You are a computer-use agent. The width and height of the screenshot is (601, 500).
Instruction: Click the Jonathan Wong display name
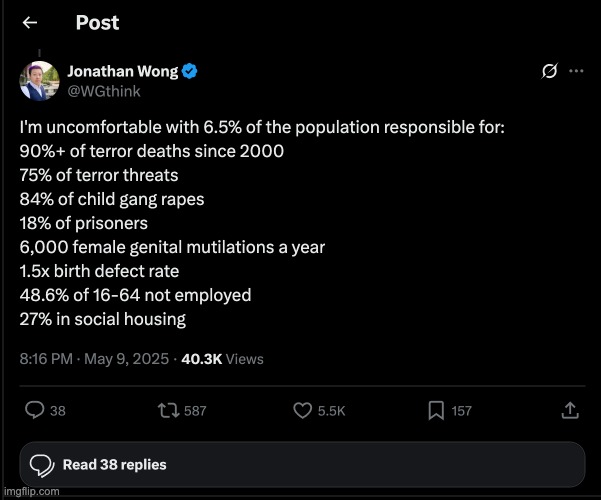point(120,71)
